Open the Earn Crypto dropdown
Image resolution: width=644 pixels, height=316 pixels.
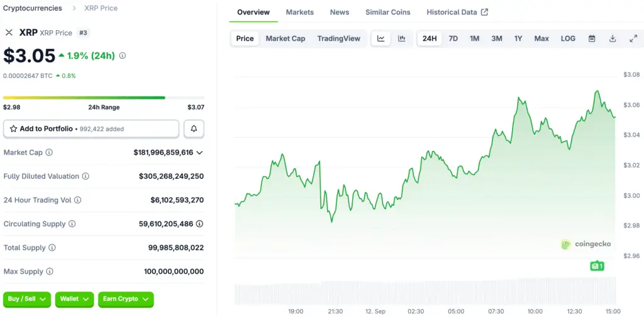coord(126,299)
